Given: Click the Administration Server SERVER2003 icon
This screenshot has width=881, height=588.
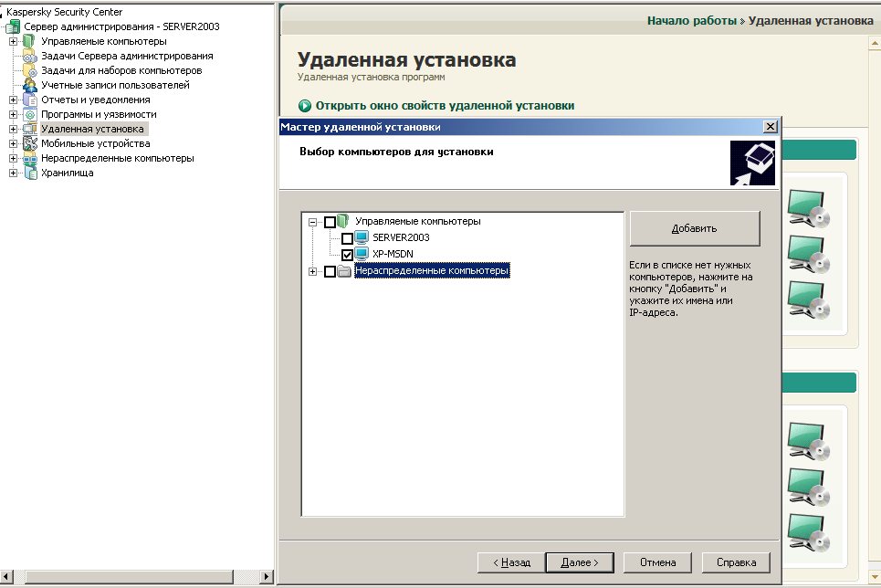Looking at the screenshot, I should coord(13,26).
